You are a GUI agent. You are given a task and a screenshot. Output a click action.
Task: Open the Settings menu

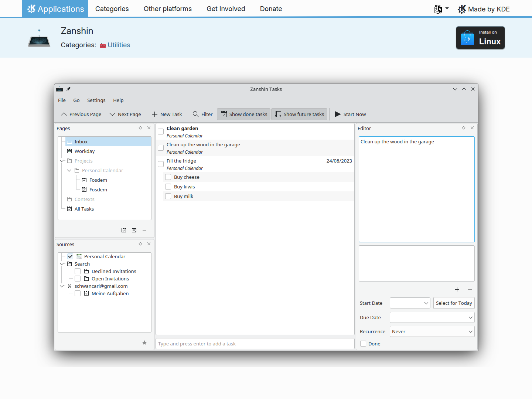pos(96,100)
